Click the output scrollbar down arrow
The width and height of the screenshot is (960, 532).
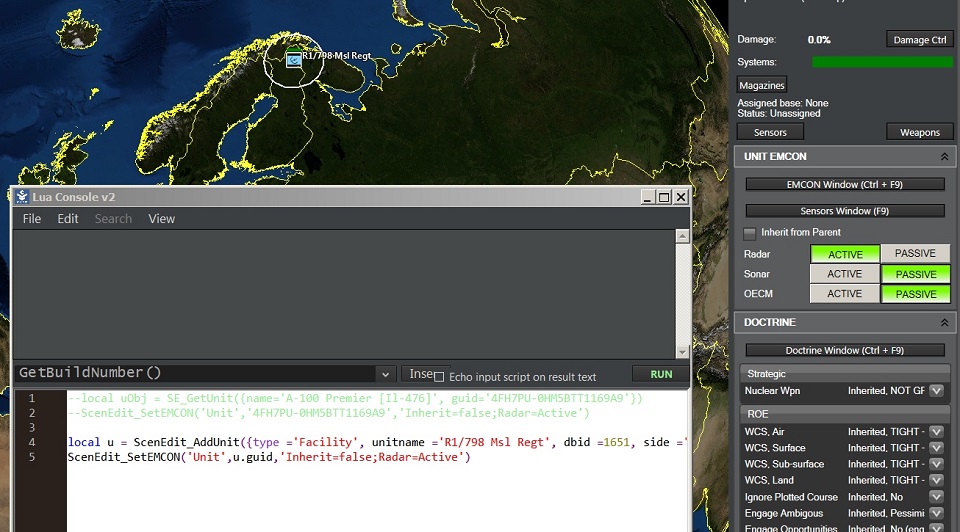(x=682, y=352)
